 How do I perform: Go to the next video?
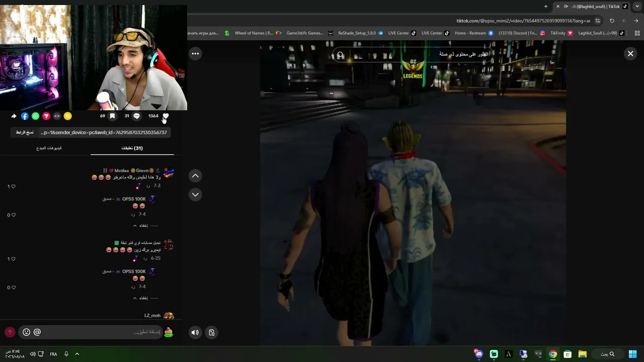click(195, 195)
